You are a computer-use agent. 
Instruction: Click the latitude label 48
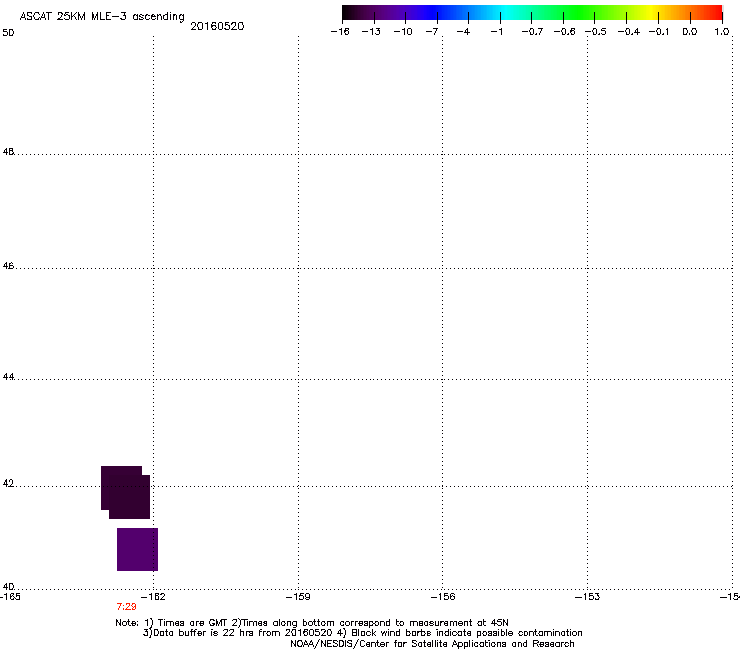8,152
